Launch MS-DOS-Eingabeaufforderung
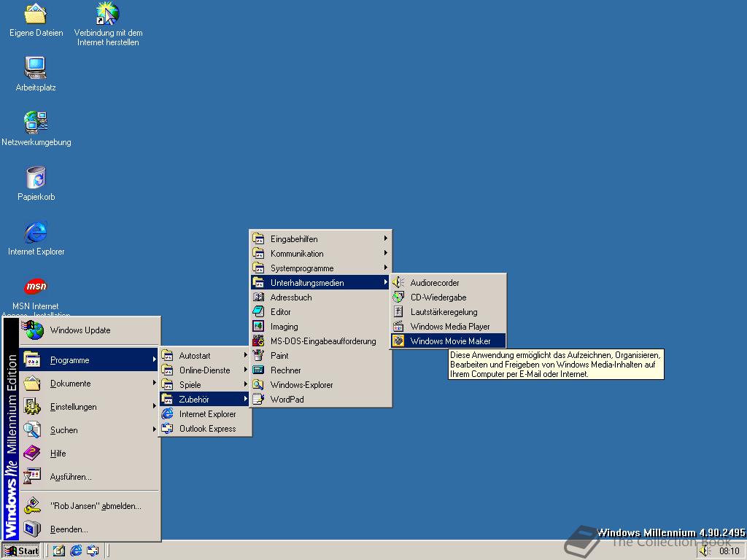This screenshot has height=560, width=747. pos(321,341)
